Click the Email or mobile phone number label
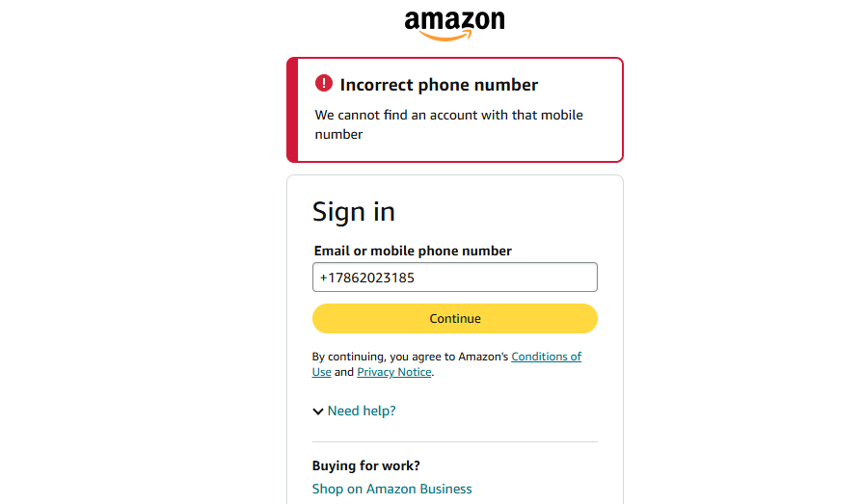 click(x=413, y=251)
